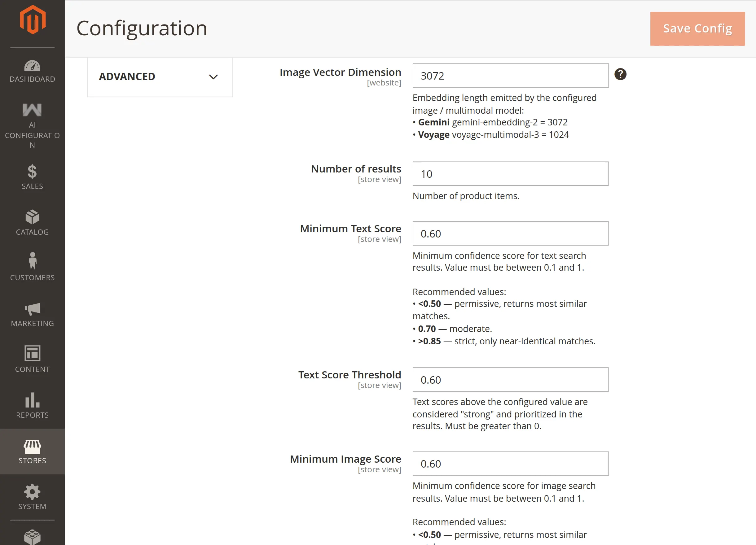Expand the ADVANCED section chevron

(213, 77)
